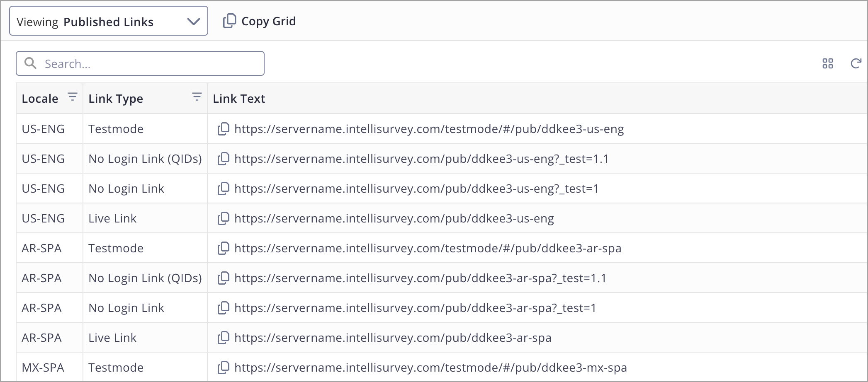Copy the US-ENG No Login Link URL ending _test=1
The image size is (868, 382).
tap(224, 189)
